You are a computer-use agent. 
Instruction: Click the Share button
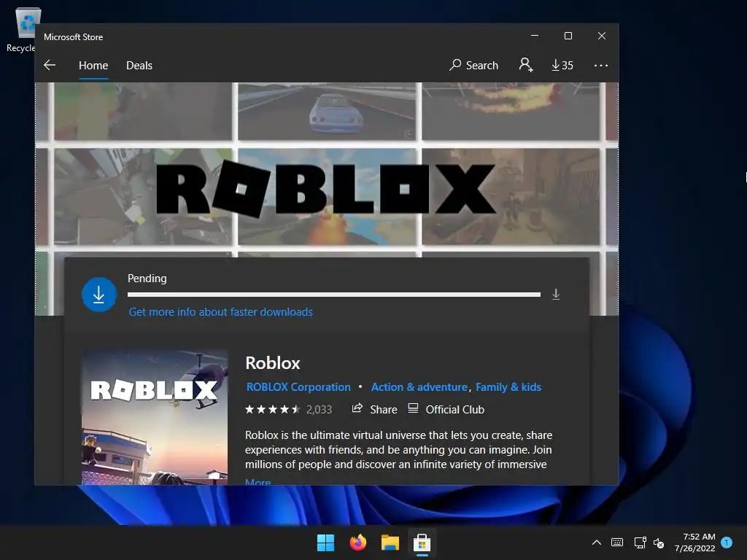[374, 410]
